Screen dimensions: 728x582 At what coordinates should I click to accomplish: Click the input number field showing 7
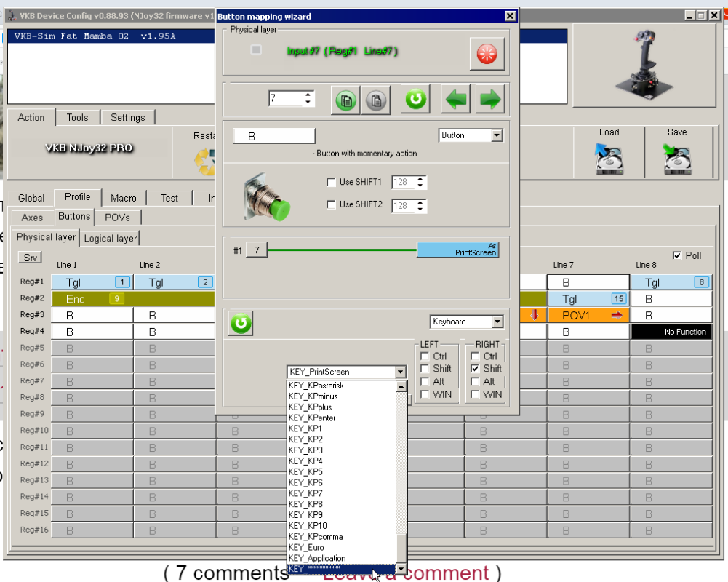[286, 98]
